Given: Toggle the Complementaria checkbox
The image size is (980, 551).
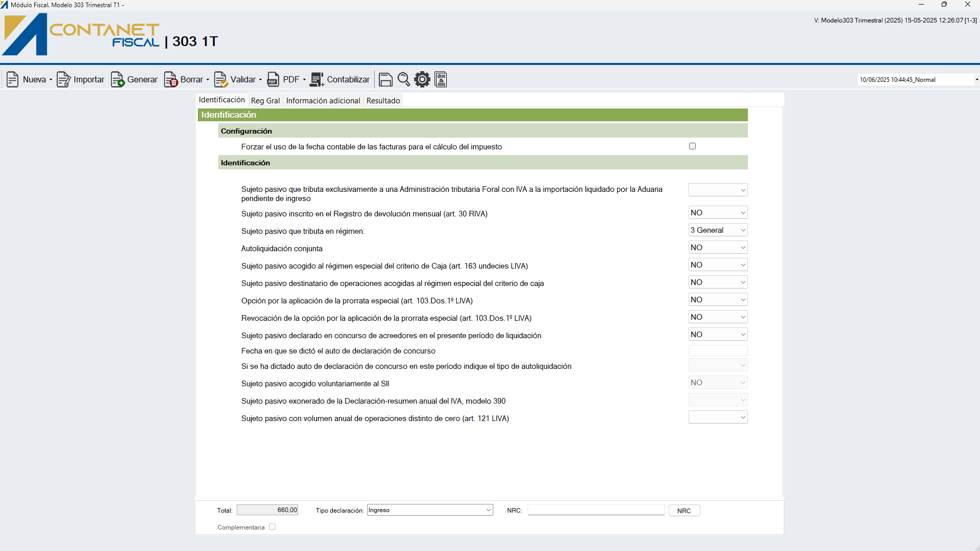Looking at the screenshot, I should (272, 527).
